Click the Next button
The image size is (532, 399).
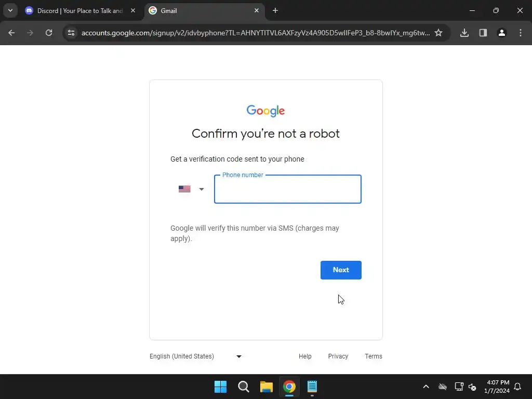point(341,270)
